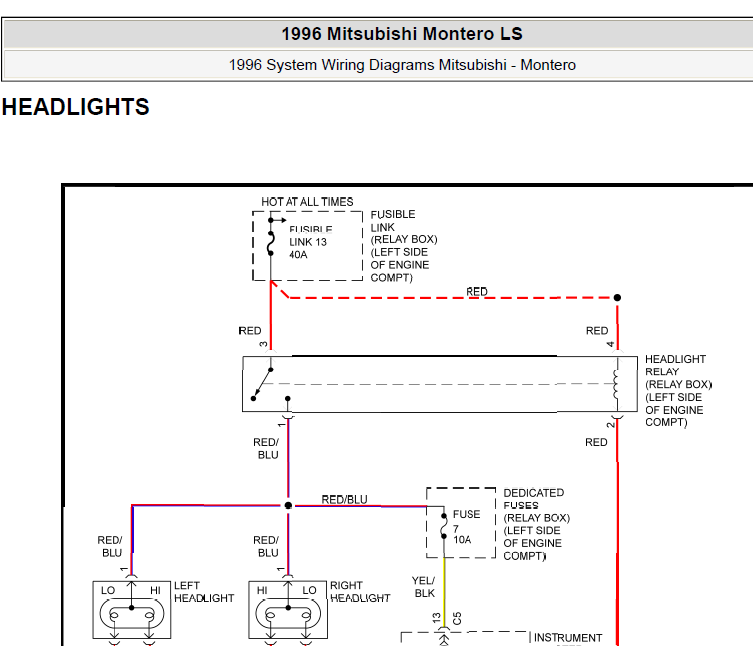Click the Fuse 7 symbol
The width and height of the screenshot is (753, 646).
[444, 526]
